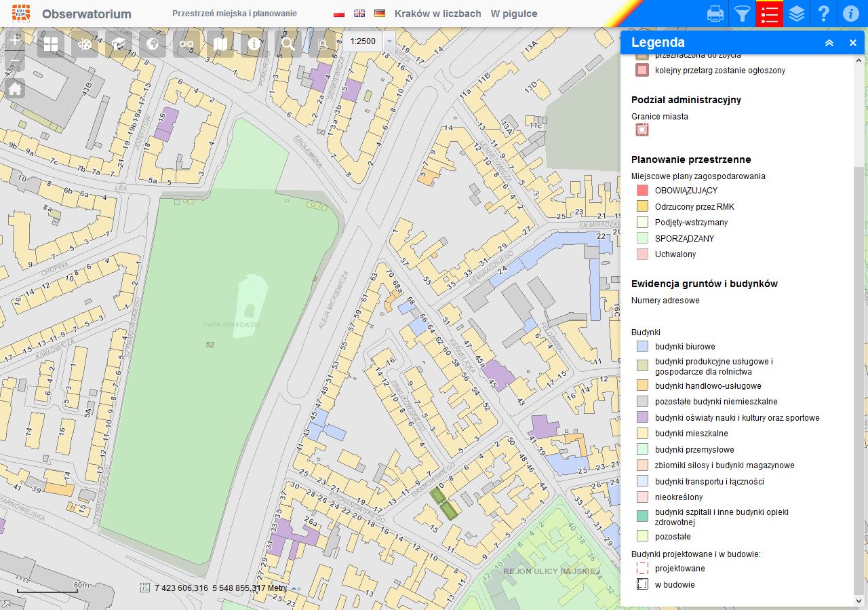Click the ALEJA MICKIEWICZA street label
The height and width of the screenshot is (610, 868).
334,300
